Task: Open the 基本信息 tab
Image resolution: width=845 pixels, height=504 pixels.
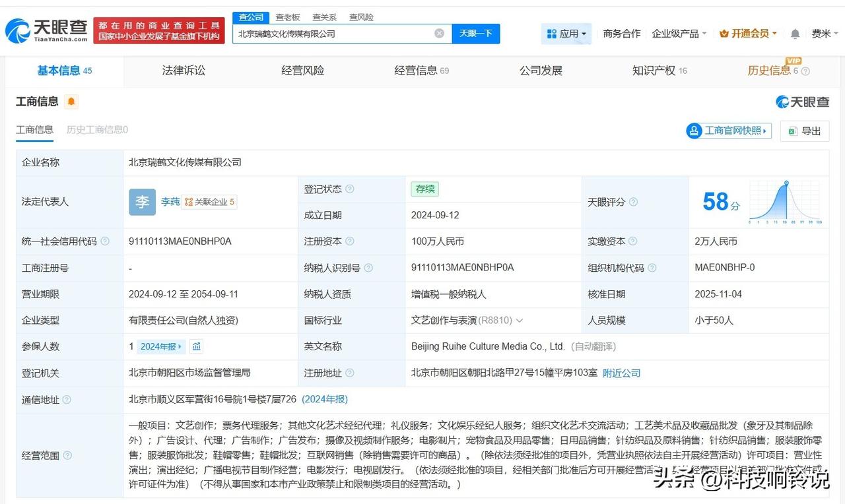Action: [65, 71]
